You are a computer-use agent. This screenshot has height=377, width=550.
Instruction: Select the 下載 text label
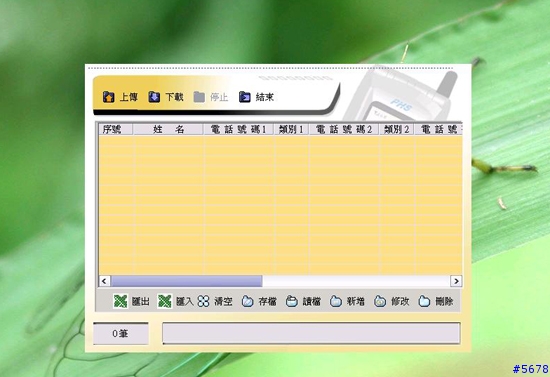pos(174,97)
